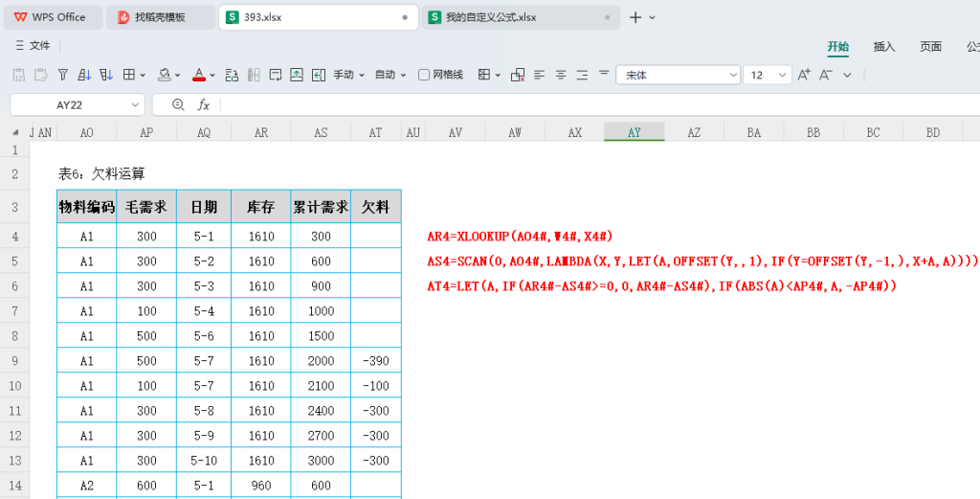The height and width of the screenshot is (499, 980).
Task: Click the top vertical align icon
Action: click(604, 74)
